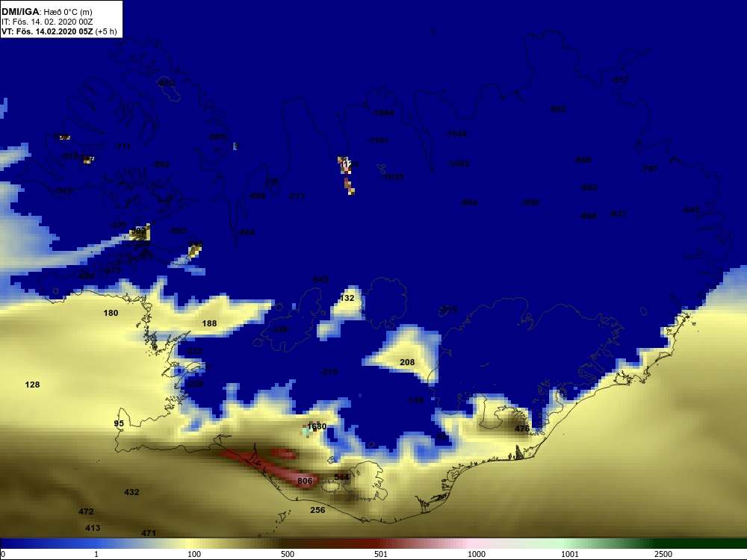Click the legend label 2500
The image size is (747, 560).
(x=663, y=554)
